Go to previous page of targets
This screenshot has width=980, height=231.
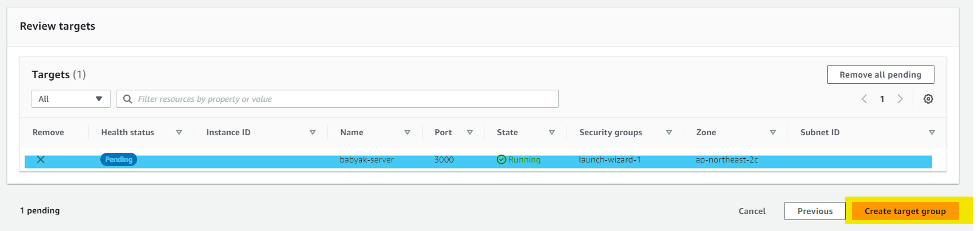coord(864,99)
